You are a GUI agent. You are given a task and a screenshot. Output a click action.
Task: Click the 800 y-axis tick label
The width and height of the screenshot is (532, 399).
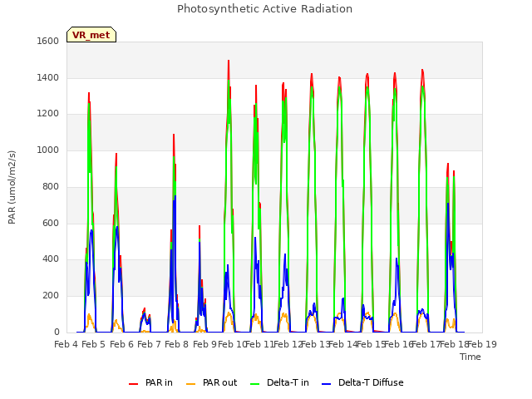[x=51, y=186]
